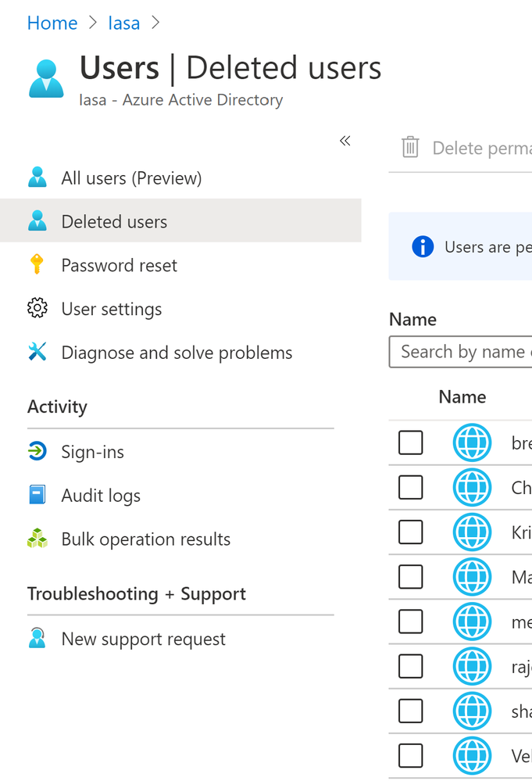Image resolution: width=532 pixels, height=781 pixels.
Task: Click the large Users header person icon
Action: (x=46, y=79)
